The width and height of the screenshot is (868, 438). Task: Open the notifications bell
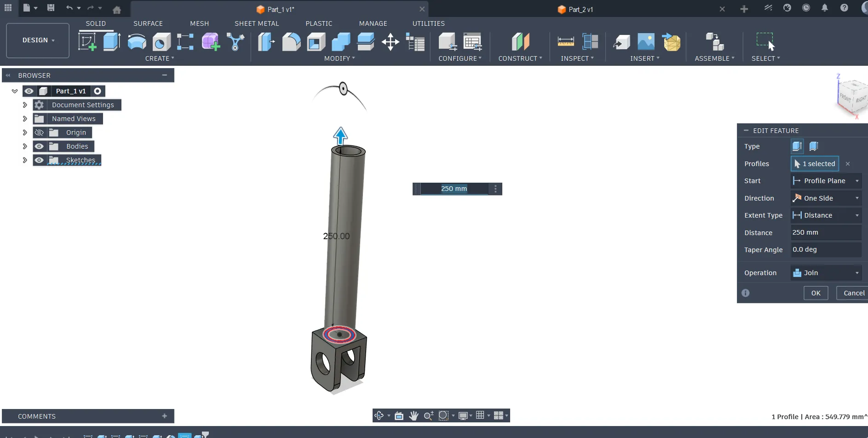(825, 8)
